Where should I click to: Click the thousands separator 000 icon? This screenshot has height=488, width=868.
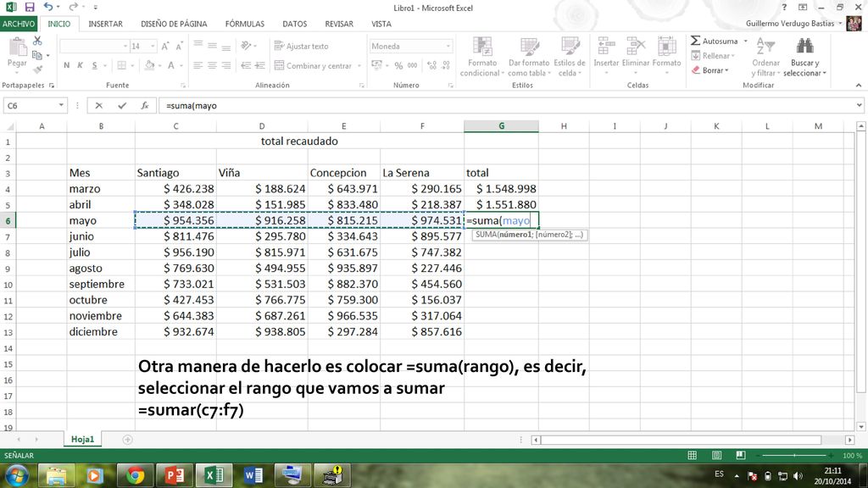[413, 65]
